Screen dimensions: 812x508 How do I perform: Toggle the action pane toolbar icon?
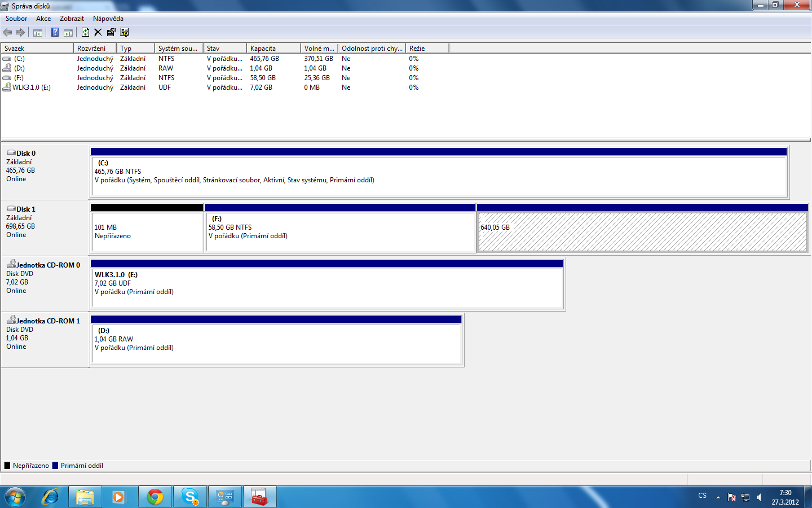(68, 33)
